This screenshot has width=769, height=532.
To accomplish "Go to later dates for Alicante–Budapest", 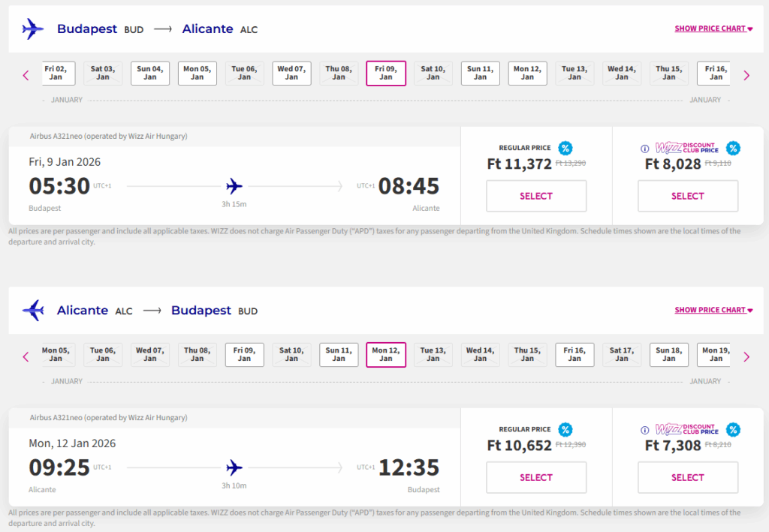I will tap(746, 356).
